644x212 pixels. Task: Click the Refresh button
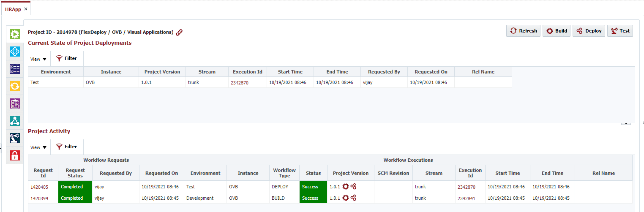[x=523, y=31]
